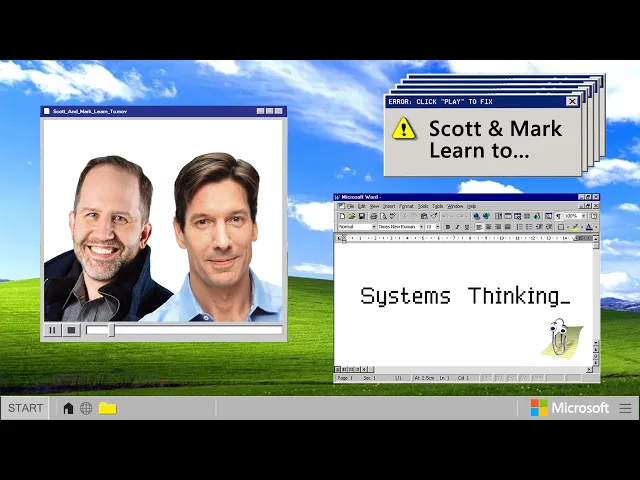Screen dimensions: 640x480
Task: Click At 2.5cm in Word status bar
Action: [x=424, y=378]
